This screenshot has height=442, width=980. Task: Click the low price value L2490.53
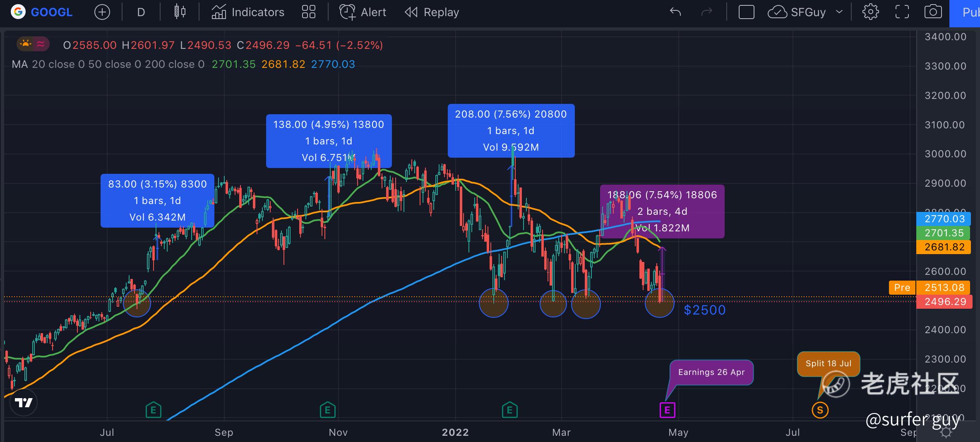pos(206,45)
